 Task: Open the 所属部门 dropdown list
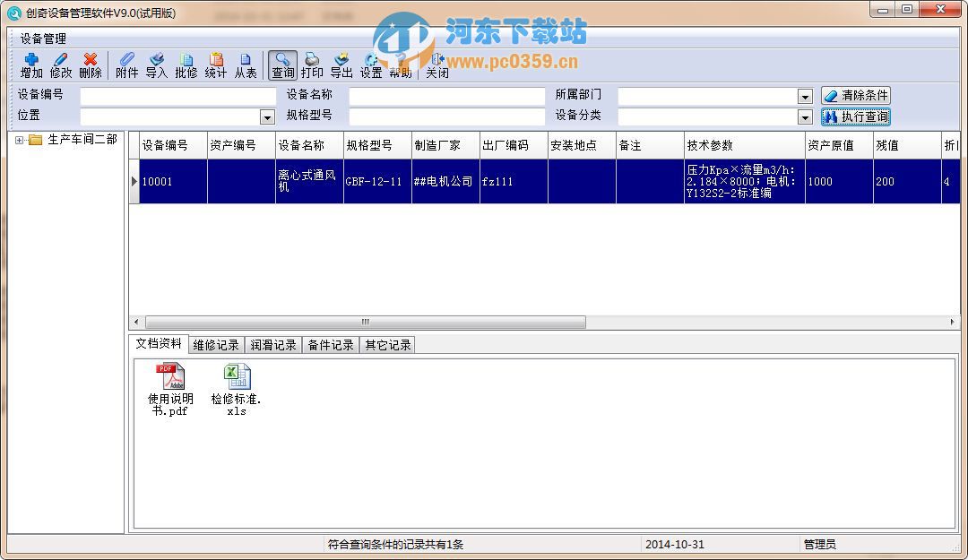[x=805, y=97]
